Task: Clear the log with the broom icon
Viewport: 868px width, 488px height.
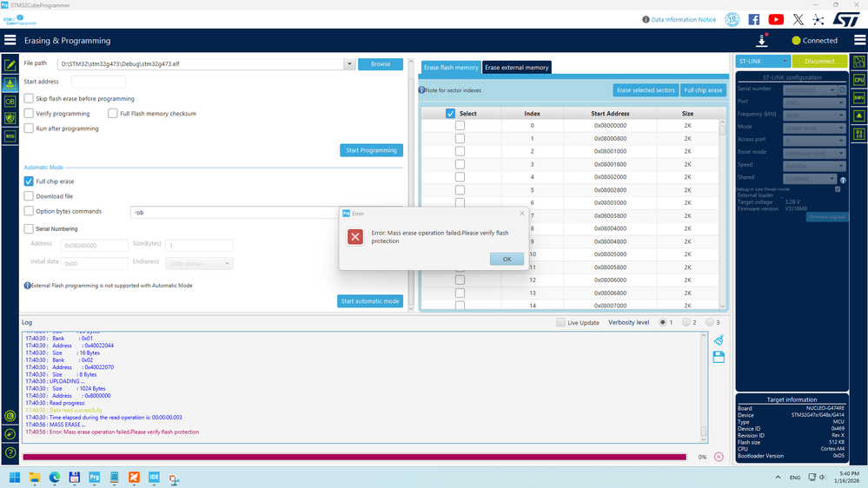Action: click(719, 340)
